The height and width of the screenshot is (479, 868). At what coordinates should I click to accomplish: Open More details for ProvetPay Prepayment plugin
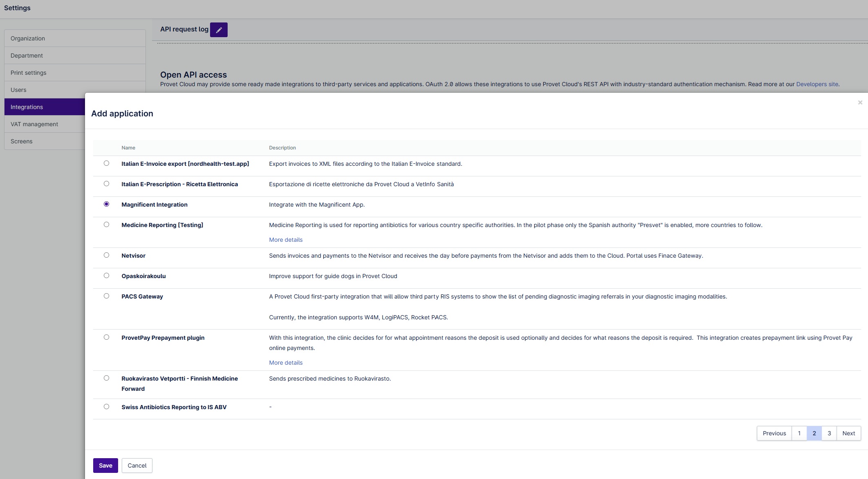[286, 363]
